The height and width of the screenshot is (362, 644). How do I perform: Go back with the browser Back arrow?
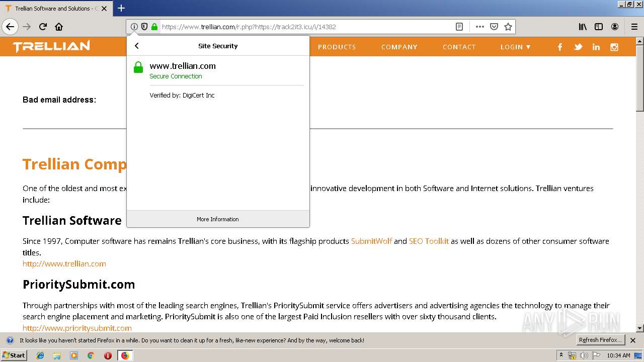click(10, 27)
